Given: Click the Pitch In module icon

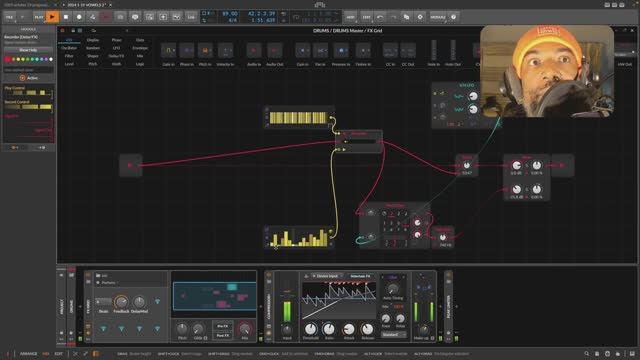Looking at the screenshot, I should click(205, 51).
